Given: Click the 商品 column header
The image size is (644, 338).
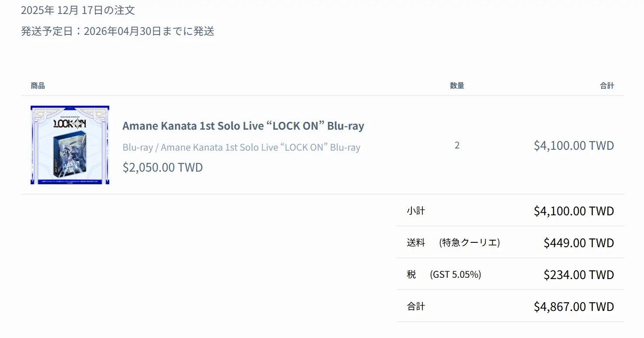Looking at the screenshot, I should [38, 86].
